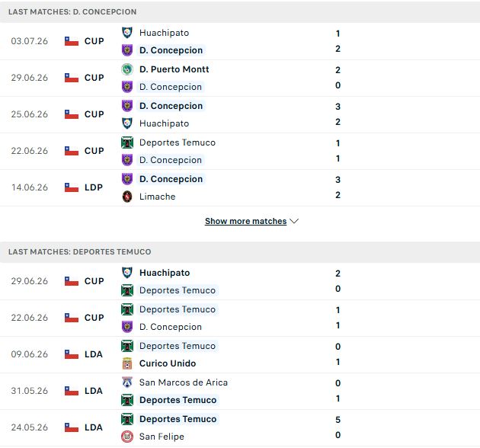
Task: Click D. Puerto Montt team logo
Action: (x=127, y=69)
